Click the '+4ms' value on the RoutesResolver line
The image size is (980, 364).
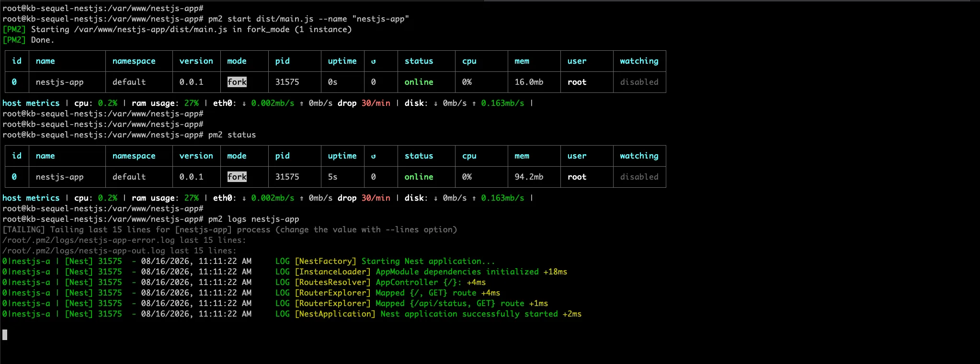point(477,282)
